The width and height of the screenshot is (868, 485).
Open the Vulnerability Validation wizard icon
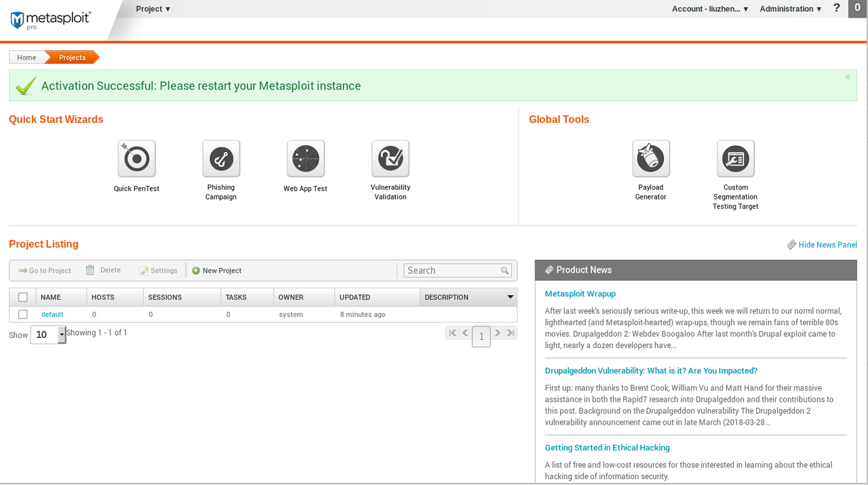click(391, 159)
